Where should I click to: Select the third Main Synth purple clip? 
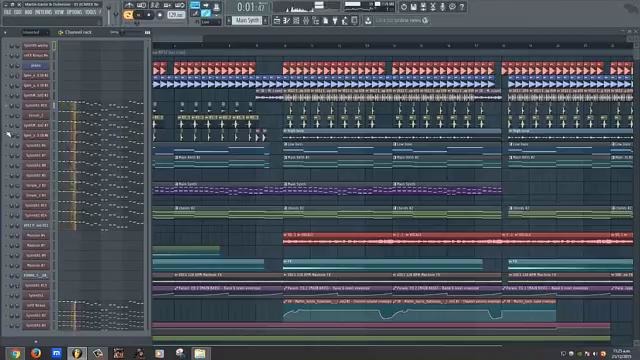(x=447, y=189)
